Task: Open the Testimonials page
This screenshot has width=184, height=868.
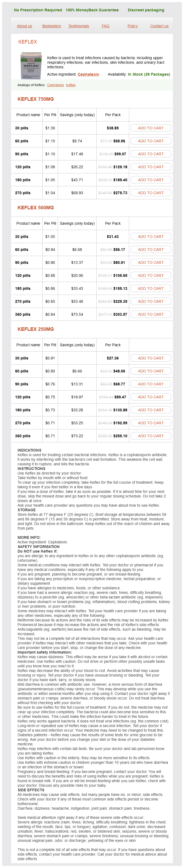Action: click(x=79, y=26)
